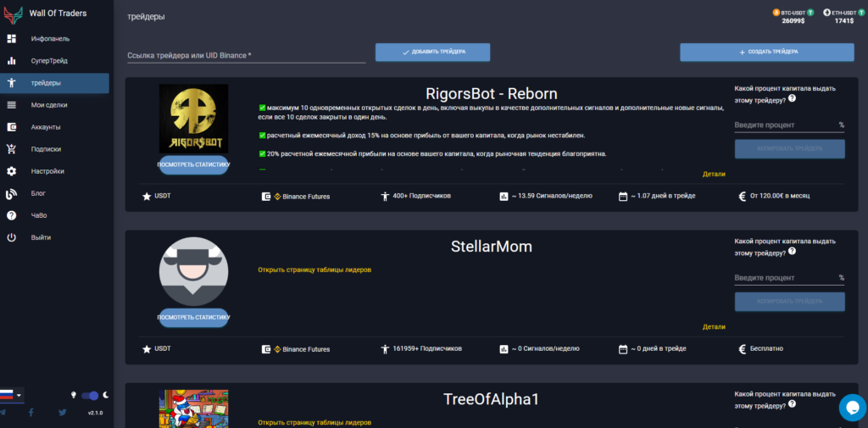Click the 26099$ BTC price

pyautogui.click(x=793, y=21)
